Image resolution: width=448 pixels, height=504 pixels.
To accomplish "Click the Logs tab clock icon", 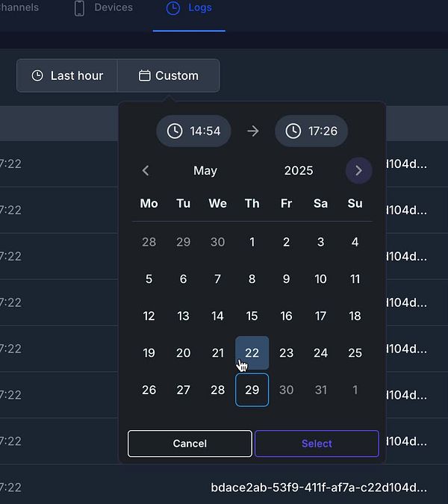I will tap(173, 7).
